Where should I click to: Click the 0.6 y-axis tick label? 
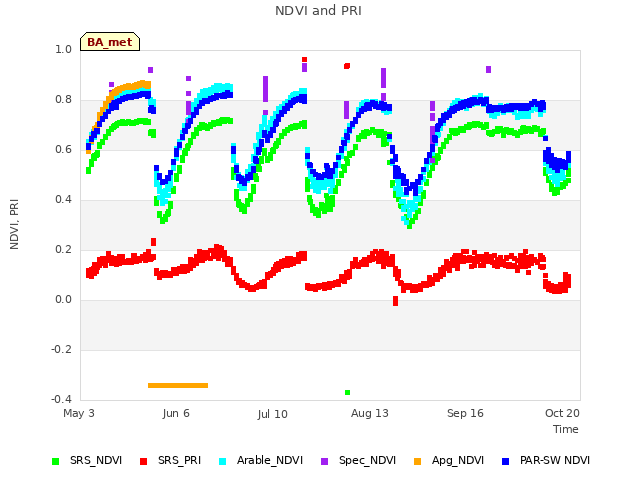[64, 149]
